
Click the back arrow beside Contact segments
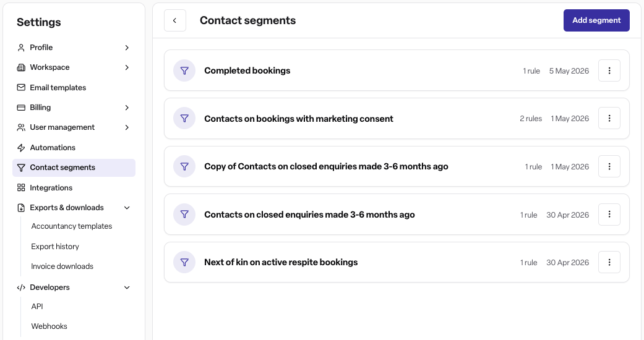point(175,20)
